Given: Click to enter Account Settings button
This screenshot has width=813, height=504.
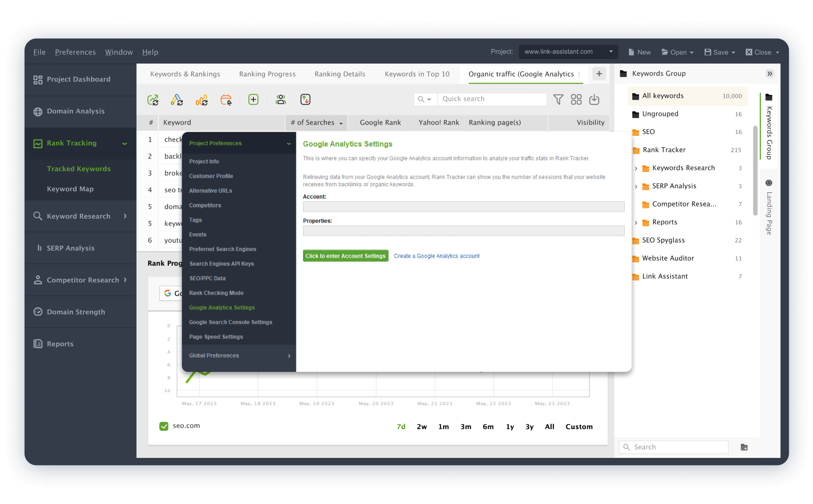Looking at the screenshot, I should click(x=346, y=256).
